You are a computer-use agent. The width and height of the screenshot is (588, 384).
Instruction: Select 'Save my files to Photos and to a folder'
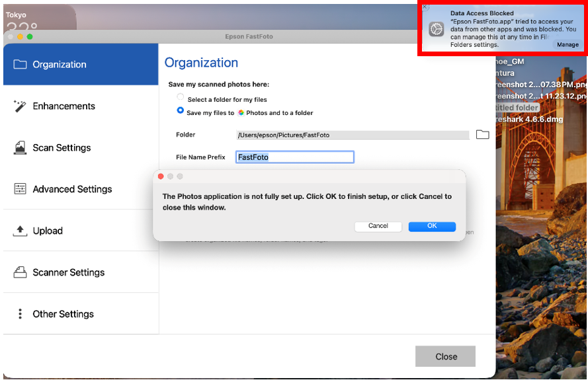[x=181, y=110]
